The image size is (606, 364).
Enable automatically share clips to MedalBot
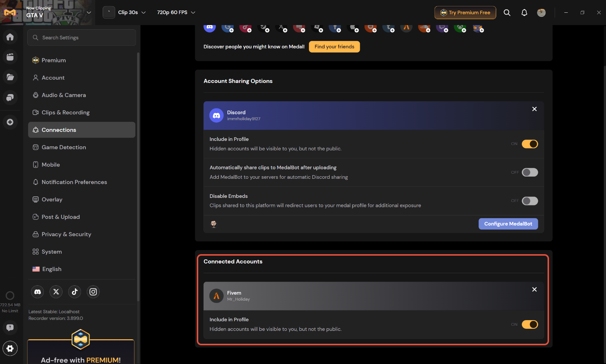click(x=530, y=172)
